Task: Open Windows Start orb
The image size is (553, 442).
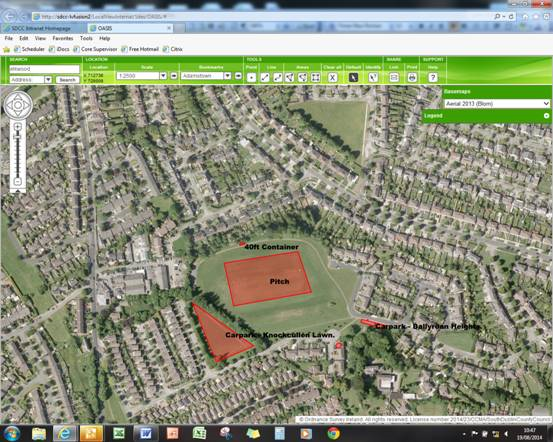Action: click(13, 434)
